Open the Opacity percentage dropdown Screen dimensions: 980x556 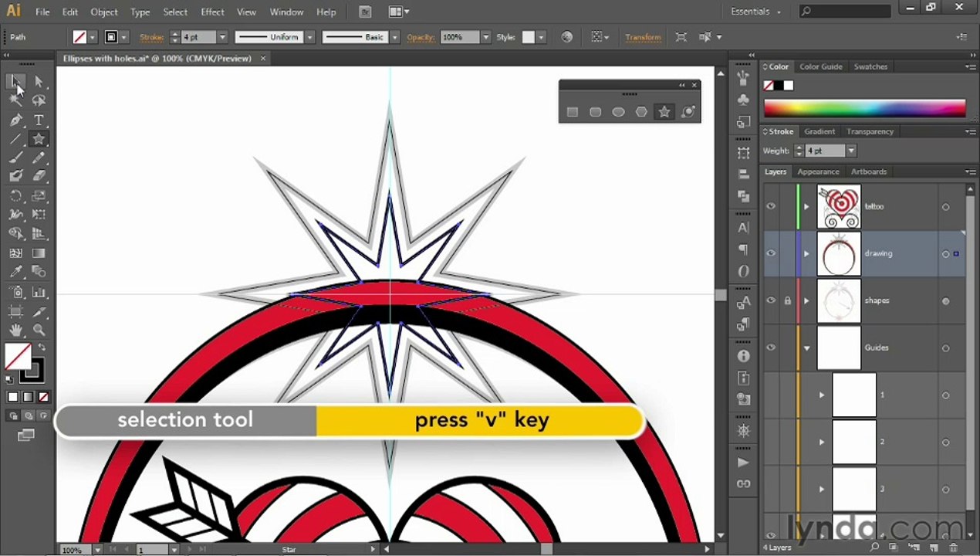pos(485,37)
